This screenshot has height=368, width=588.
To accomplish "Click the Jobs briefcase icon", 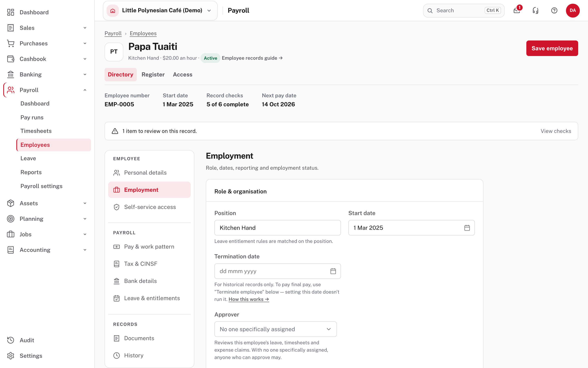I will (10, 234).
